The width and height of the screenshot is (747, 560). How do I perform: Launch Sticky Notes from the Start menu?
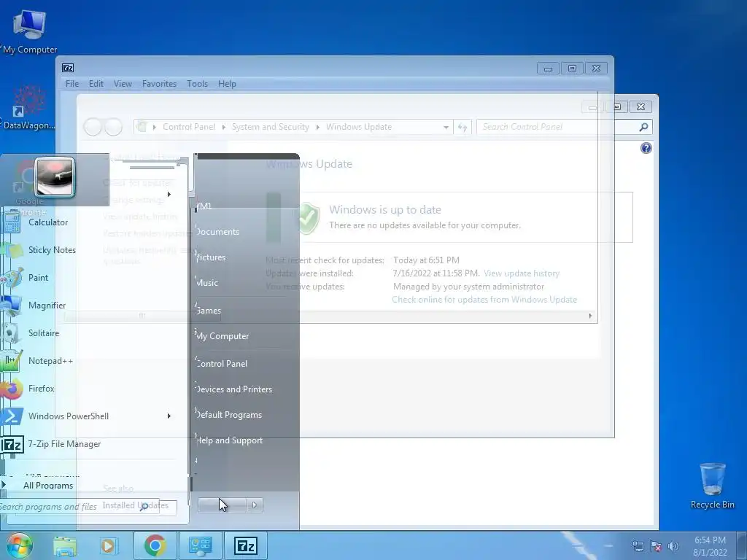click(x=52, y=250)
